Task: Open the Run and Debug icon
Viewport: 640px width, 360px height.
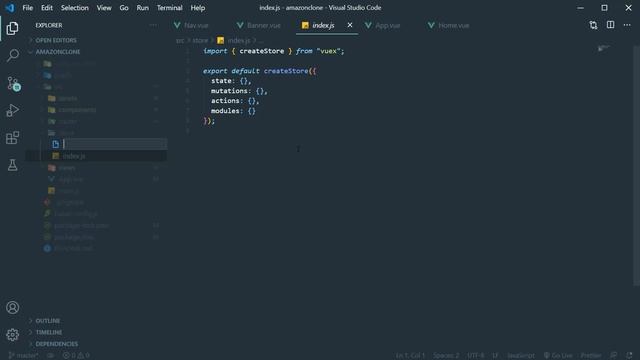Action: click(12, 110)
